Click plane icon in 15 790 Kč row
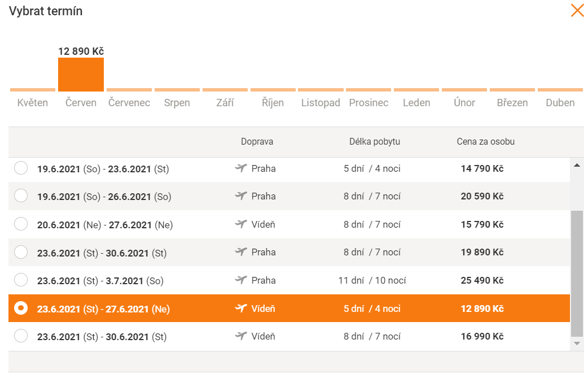This screenshot has height=378, width=588. pyautogui.click(x=241, y=224)
